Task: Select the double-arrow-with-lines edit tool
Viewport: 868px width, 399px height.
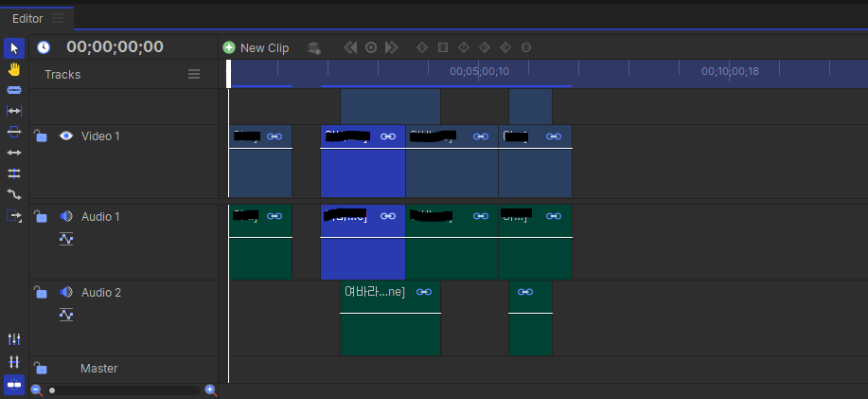Action: [x=14, y=173]
